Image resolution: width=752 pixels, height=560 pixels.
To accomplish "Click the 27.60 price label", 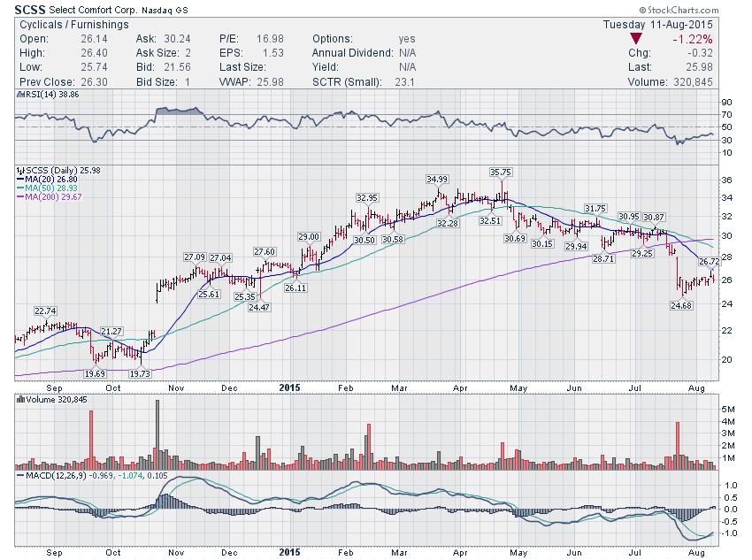I will pyautogui.click(x=265, y=252).
